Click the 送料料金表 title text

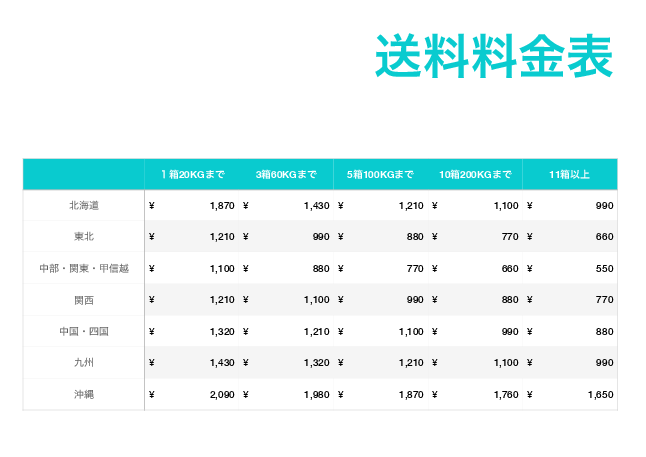[494, 56]
